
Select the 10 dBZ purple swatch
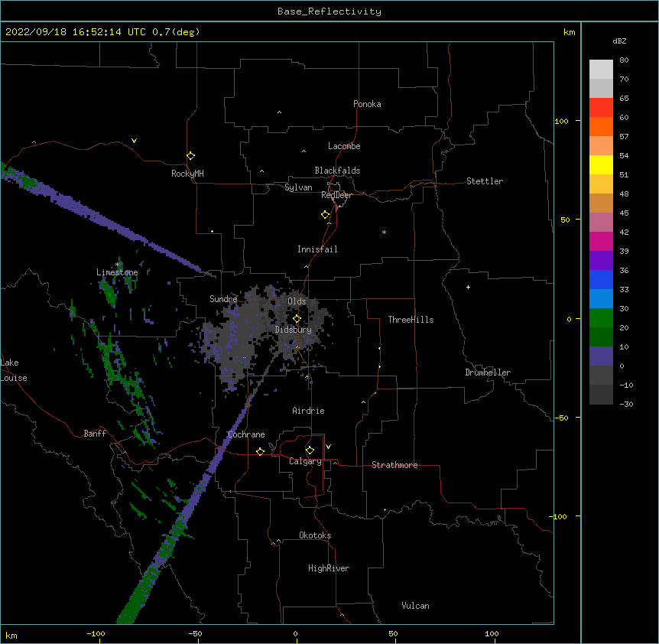coord(601,356)
